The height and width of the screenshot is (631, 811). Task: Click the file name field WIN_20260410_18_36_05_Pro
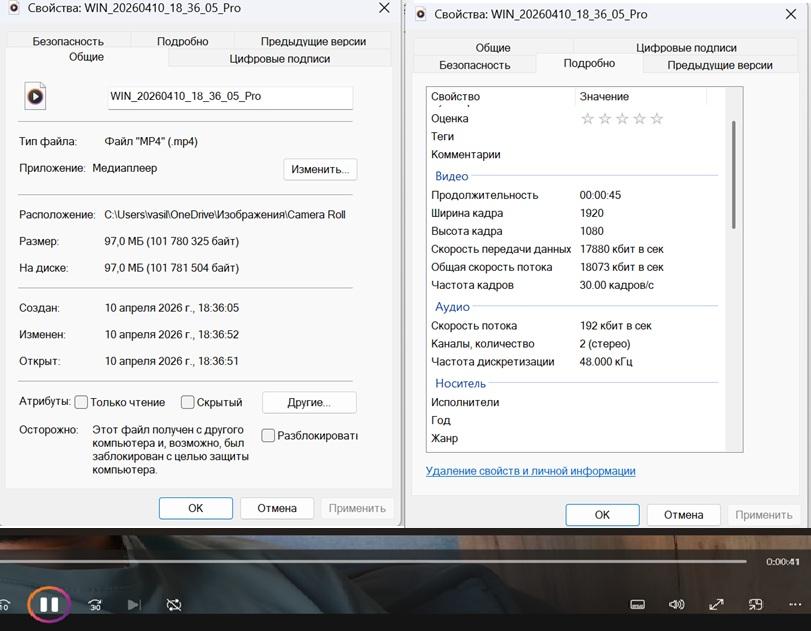[230, 96]
